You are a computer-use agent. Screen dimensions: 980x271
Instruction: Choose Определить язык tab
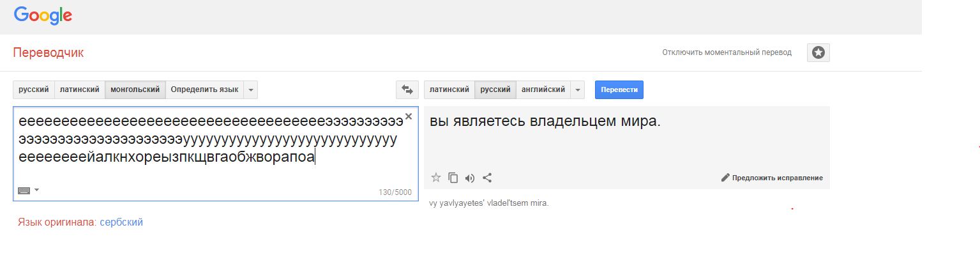(205, 89)
